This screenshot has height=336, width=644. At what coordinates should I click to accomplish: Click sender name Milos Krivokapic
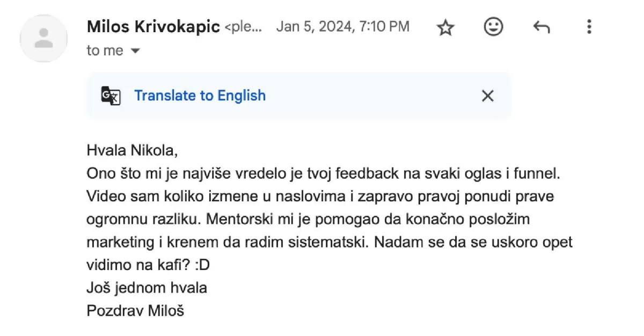(x=153, y=26)
